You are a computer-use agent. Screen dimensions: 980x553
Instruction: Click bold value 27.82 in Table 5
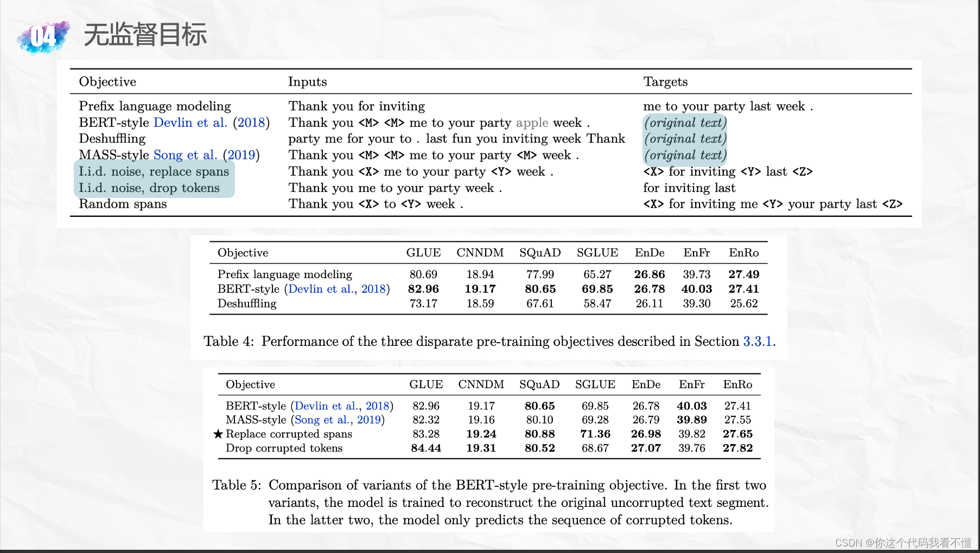pyautogui.click(x=738, y=448)
